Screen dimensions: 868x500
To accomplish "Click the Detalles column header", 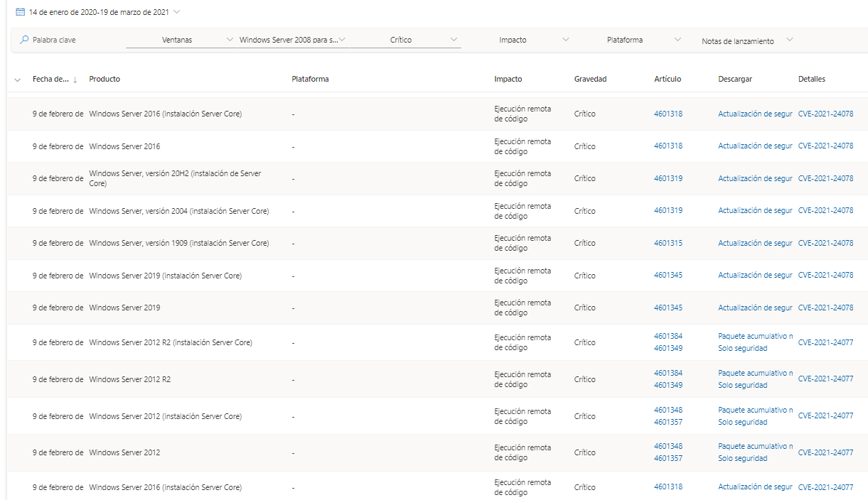I will point(811,79).
